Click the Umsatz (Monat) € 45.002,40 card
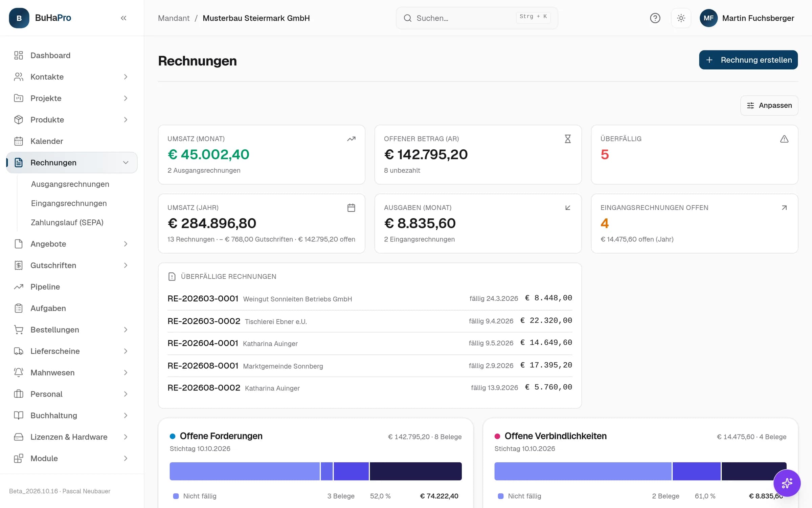The width and height of the screenshot is (812, 508). [262, 155]
